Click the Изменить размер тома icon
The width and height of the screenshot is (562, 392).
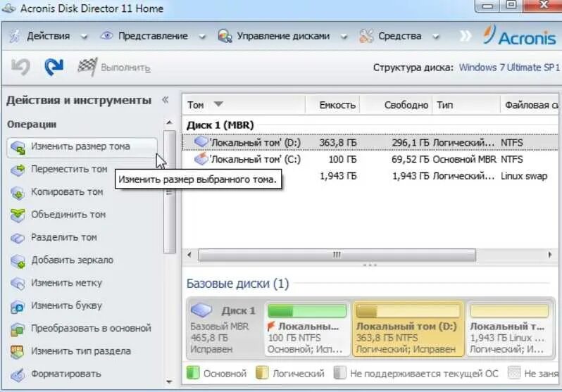pos(18,147)
